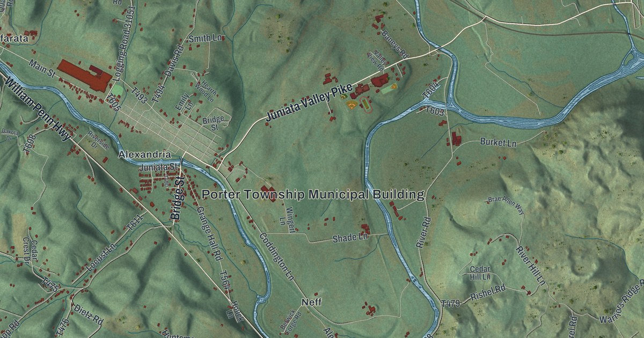This screenshot has width=644, height=338.
Task: Click the Neff place label
Action: 311,302
